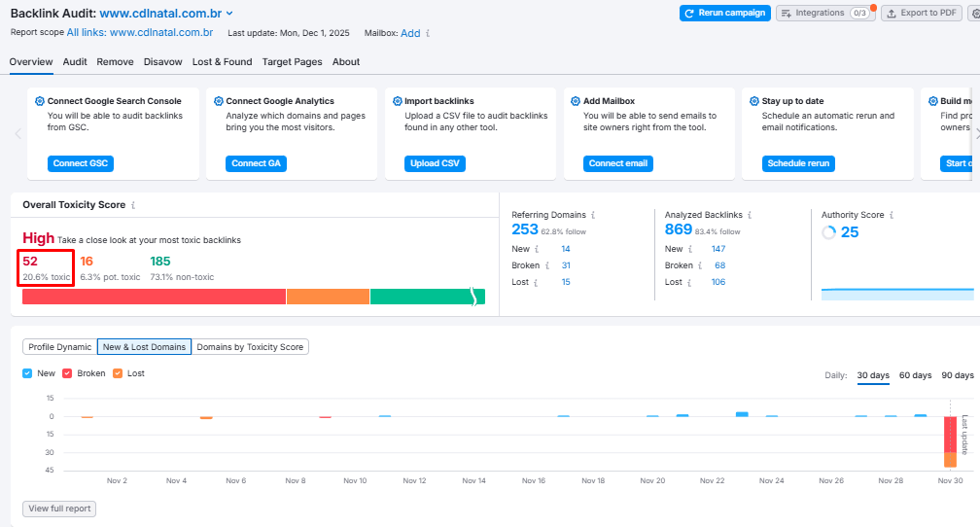Image resolution: width=980 pixels, height=527 pixels.
Task: Click the info icon next to Referring Domains
Action: click(593, 215)
